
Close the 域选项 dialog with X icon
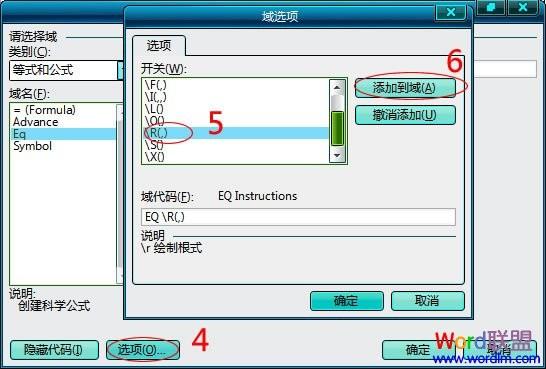point(451,12)
